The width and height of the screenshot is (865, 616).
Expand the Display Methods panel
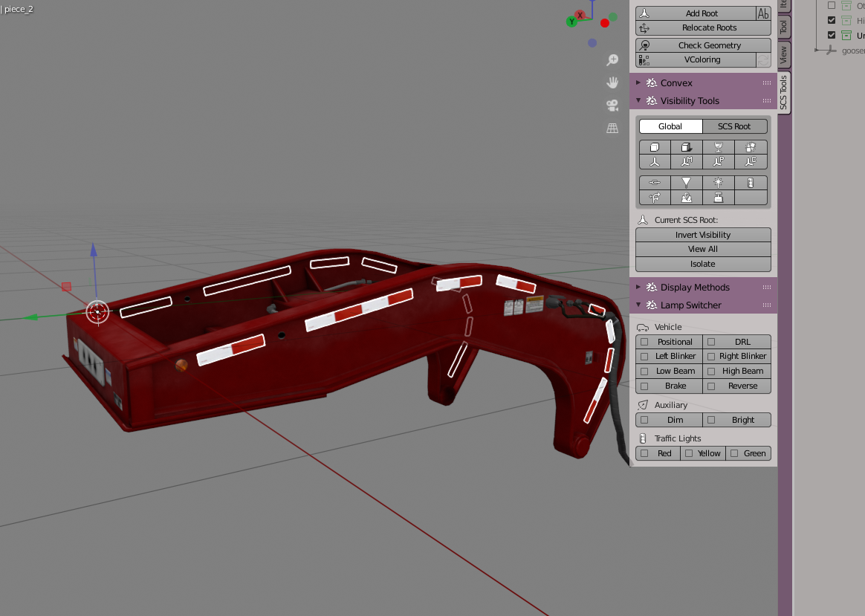pyautogui.click(x=638, y=287)
